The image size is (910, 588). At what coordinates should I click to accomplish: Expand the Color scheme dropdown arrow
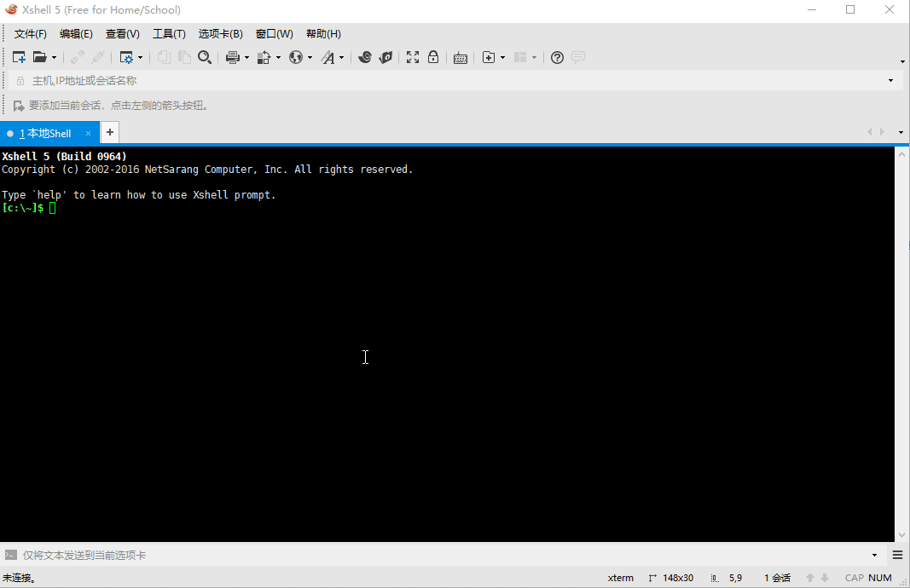278,57
